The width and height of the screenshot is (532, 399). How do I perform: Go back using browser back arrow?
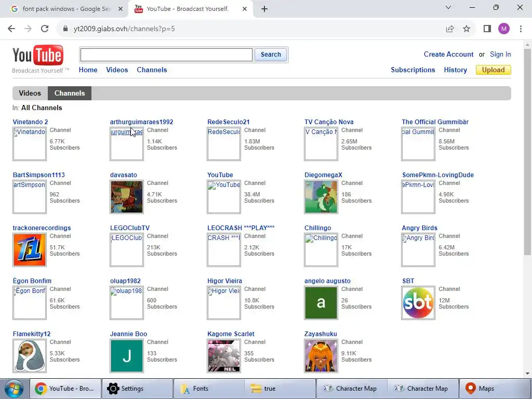click(x=11, y=29)
